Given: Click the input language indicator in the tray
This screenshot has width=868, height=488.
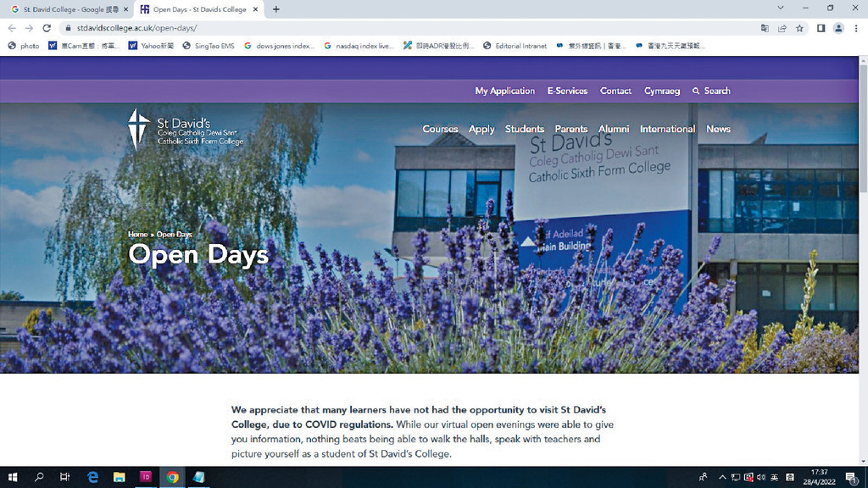Looking at the screenshot, I should (x=775, y=478).
